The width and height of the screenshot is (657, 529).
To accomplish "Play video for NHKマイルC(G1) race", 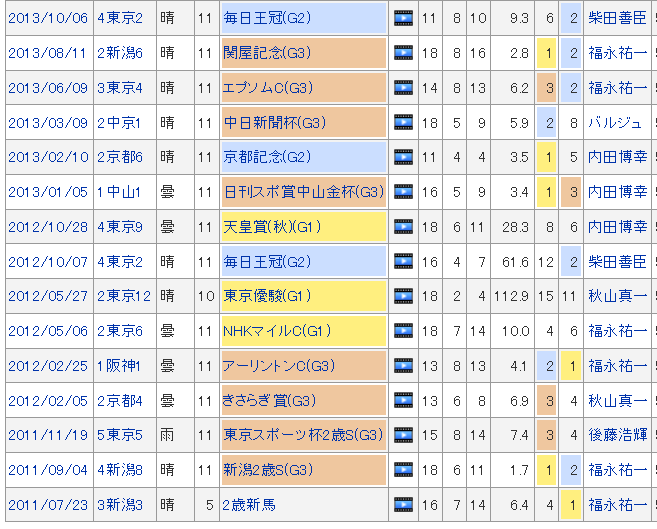I will tap(403, 331).
